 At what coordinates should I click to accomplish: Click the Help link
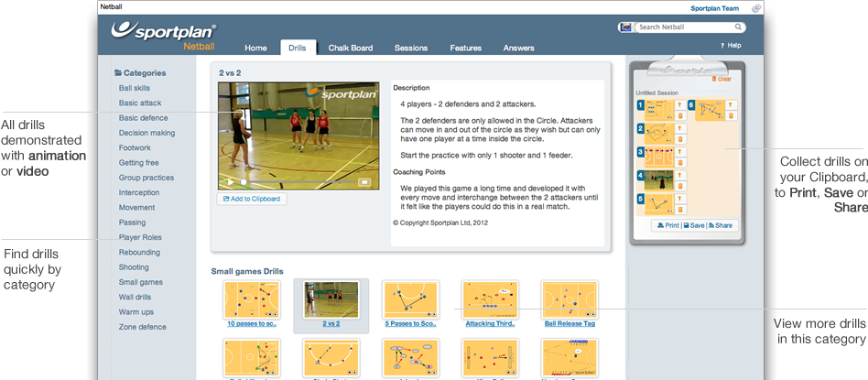(732, 46)
